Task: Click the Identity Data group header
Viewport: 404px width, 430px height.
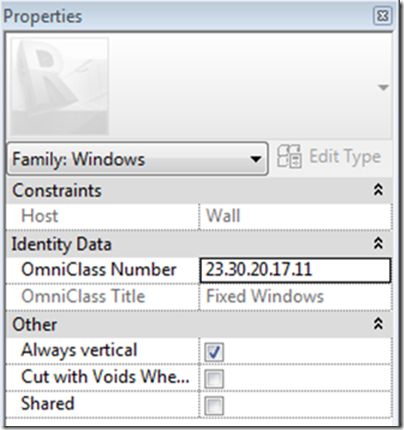Action: point(199,244)
